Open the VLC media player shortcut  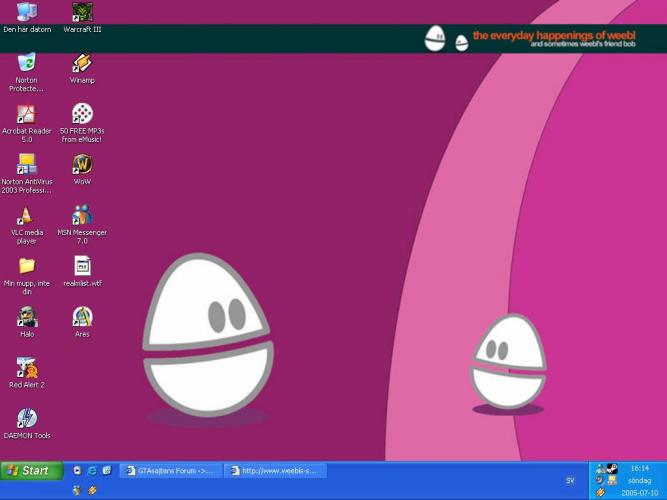(x=27, y=215)
